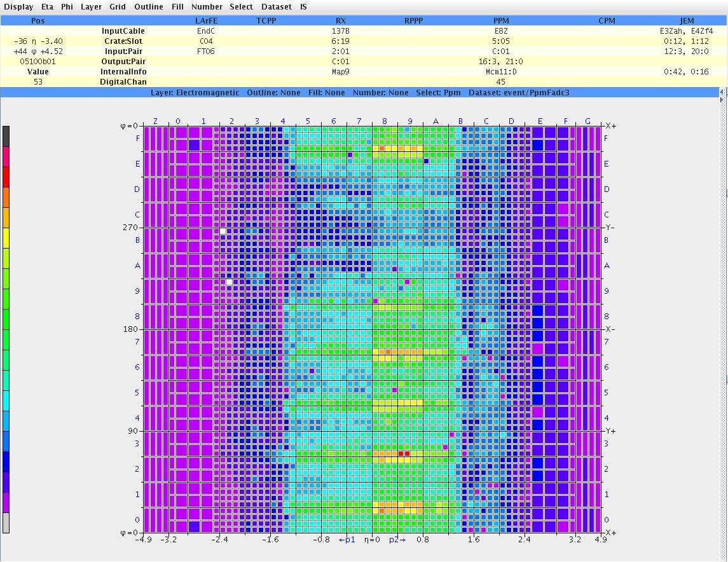Open the Display menu
This screenshot has height=562, width=728.
point(18,7)
